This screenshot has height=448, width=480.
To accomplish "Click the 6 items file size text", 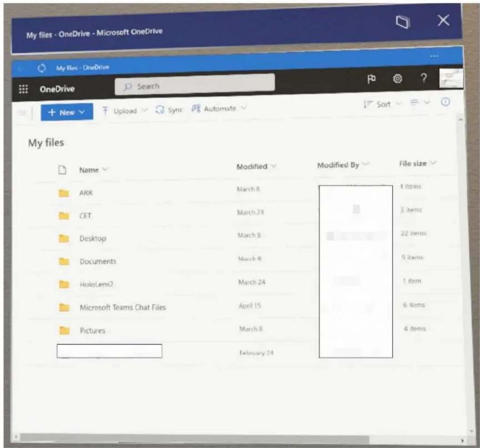I will click(414, 305).
